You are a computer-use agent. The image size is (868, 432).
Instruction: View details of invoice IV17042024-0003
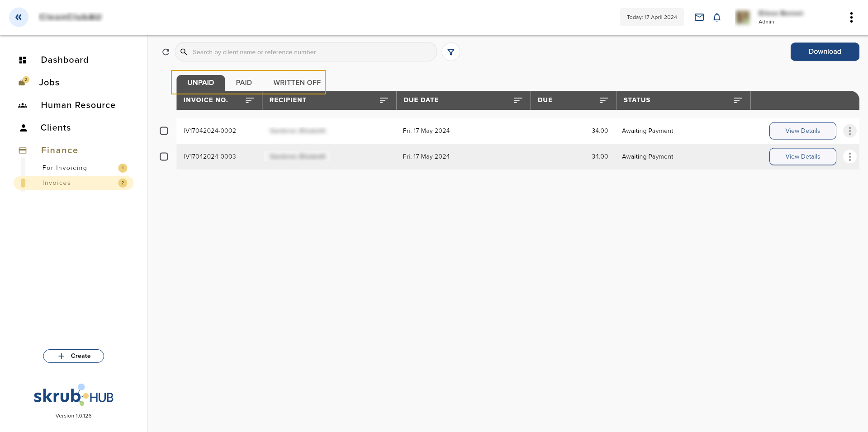tap(802, 156)
